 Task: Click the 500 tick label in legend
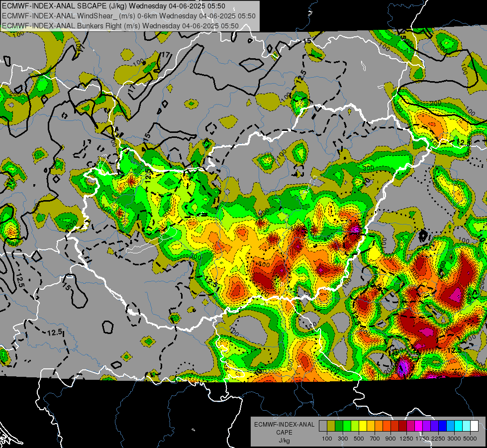pyautogui.click(x=359, y=439)
